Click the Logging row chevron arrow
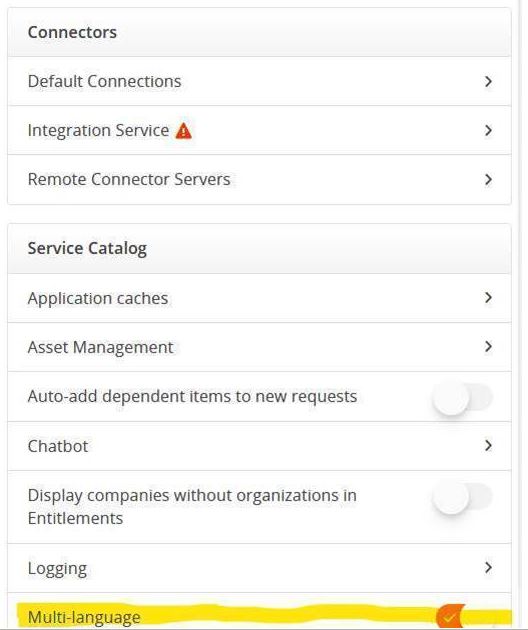Screen dimensions: 528x630 pyautogui.click(x=488, y=568)
